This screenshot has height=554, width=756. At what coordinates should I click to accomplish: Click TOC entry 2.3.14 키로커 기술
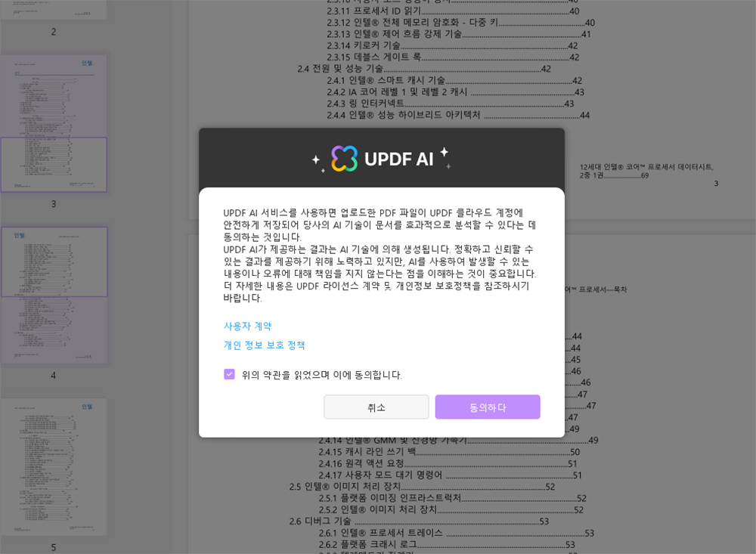452,46
